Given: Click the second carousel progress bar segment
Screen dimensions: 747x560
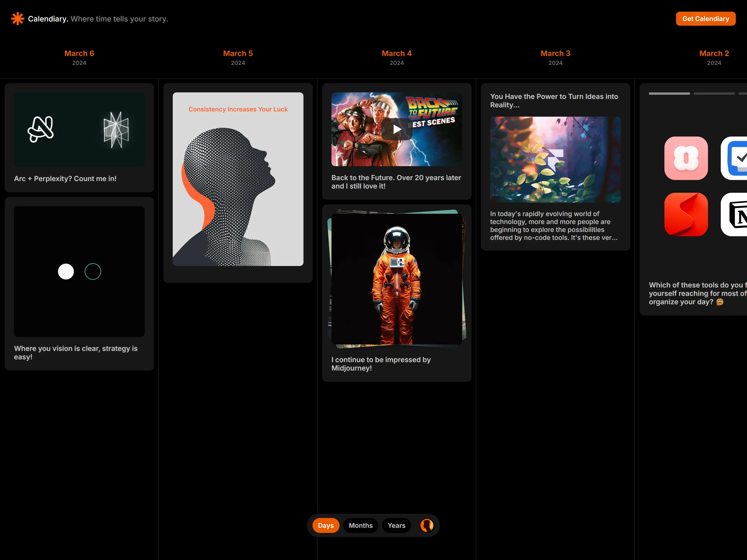Looking at the screenshot, I should [x=714, y=94].
